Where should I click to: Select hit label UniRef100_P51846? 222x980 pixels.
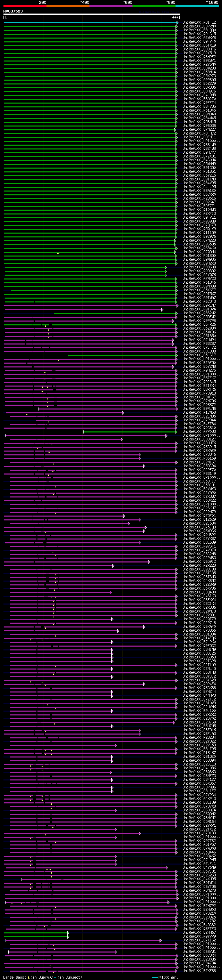pos(199,282)
